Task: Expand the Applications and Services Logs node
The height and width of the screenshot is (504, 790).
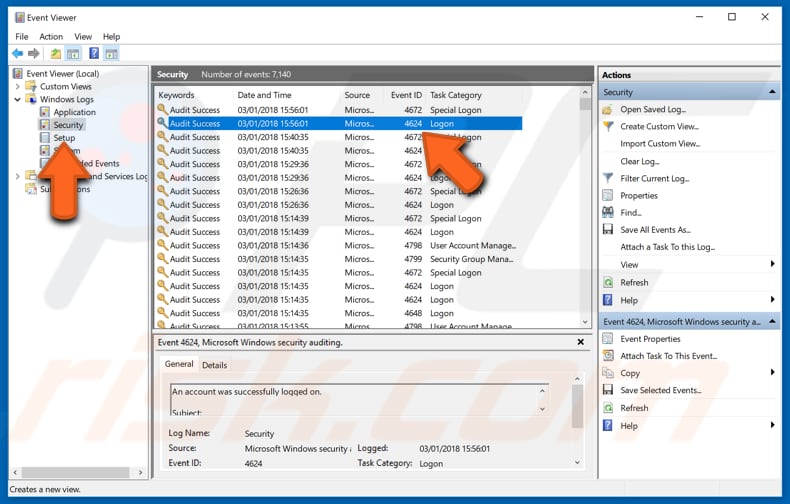Action: click(x=18, y=176)
